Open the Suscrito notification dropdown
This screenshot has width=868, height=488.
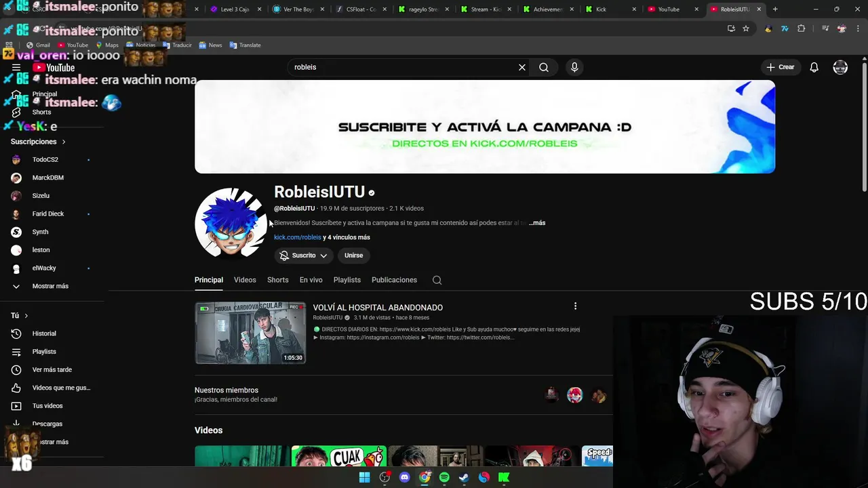[304, 256]
